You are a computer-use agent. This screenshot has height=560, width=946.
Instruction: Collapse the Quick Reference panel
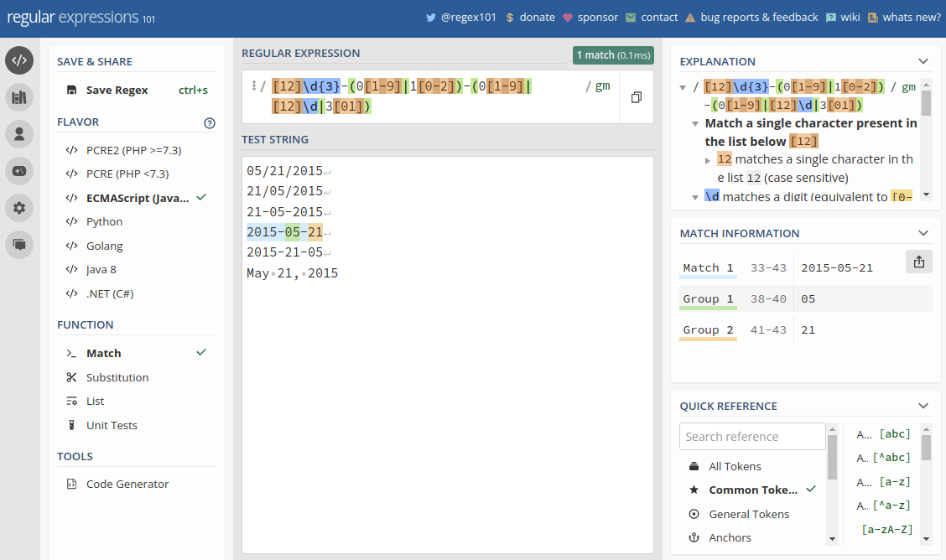click(x=923, y=406)
